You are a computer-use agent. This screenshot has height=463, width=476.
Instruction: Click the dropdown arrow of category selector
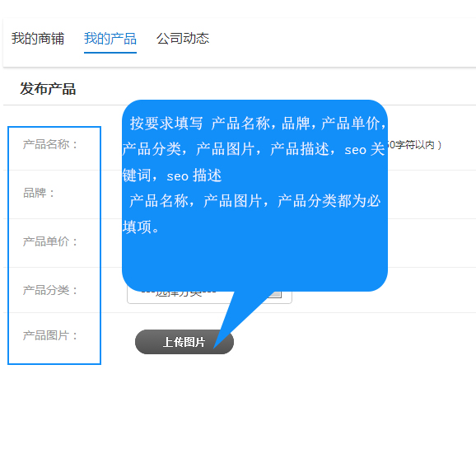pos(276,294)
